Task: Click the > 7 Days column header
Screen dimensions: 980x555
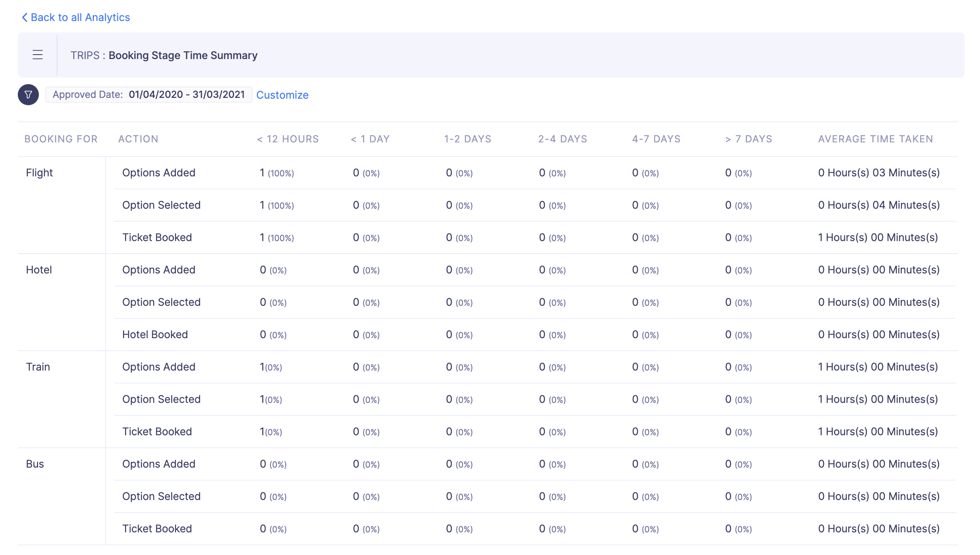Action: coord(749,139)
